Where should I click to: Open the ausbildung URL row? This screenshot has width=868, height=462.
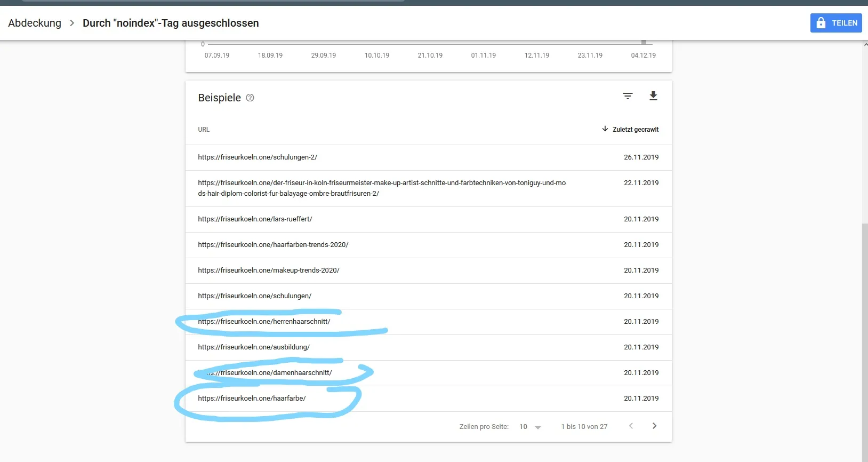tap(428, 347)
